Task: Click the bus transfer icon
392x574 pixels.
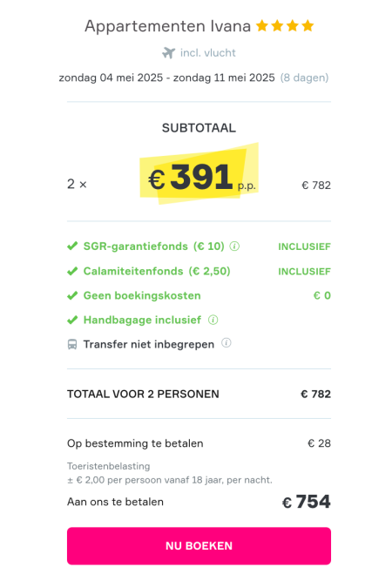Action: pos(72,344)
